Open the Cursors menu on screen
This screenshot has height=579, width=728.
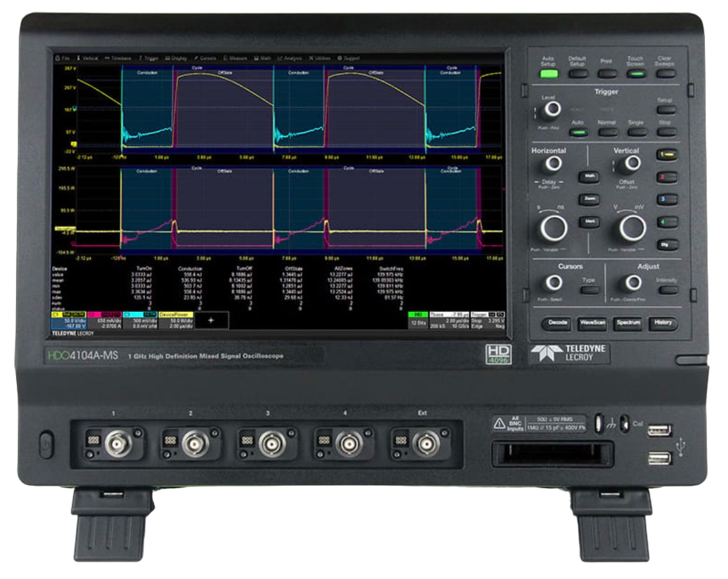point(204,59)
